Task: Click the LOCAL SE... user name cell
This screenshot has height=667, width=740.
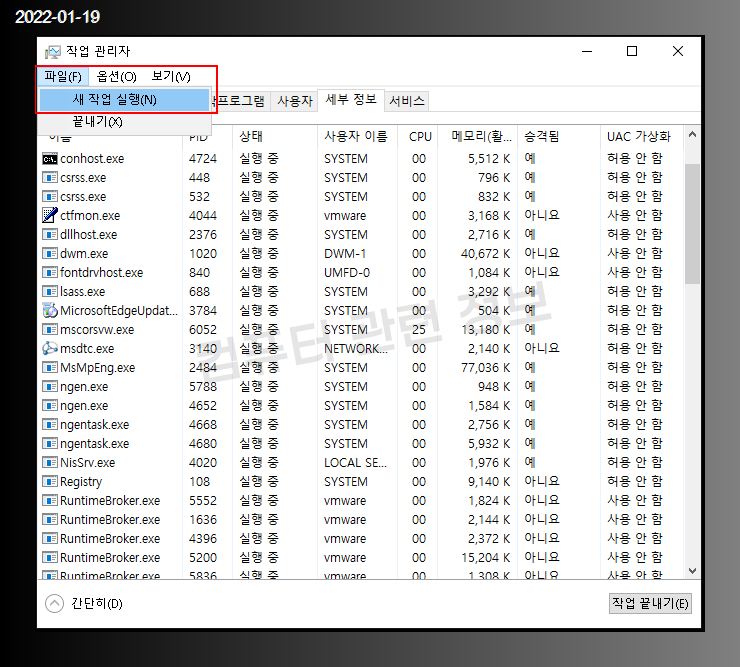Action: 355,463
